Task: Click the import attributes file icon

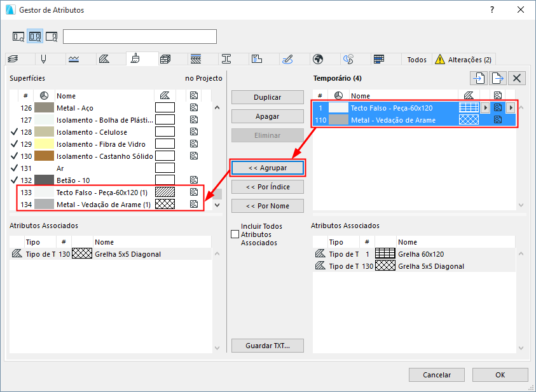Action: click(x=479, y=78)
